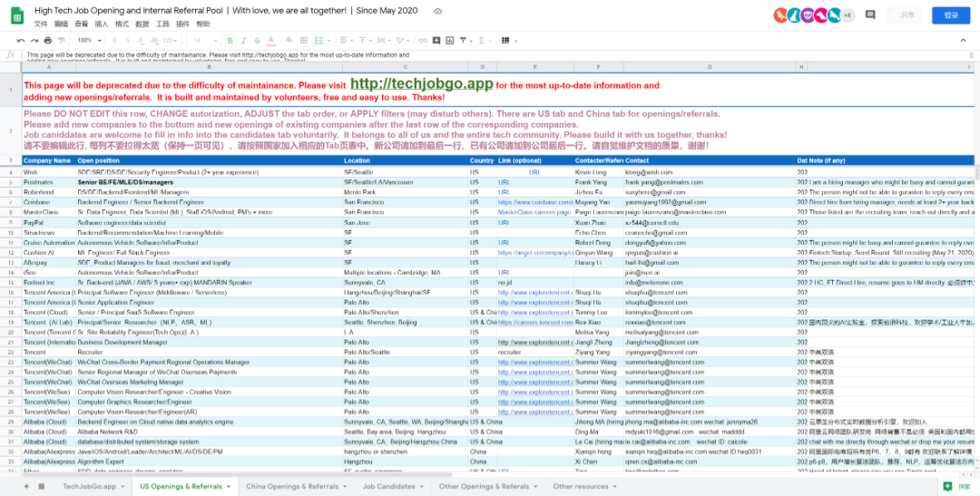The height and width of the screenshot is (496, 980).
Task: Open the 插入 menu
Action: point(102,24)
